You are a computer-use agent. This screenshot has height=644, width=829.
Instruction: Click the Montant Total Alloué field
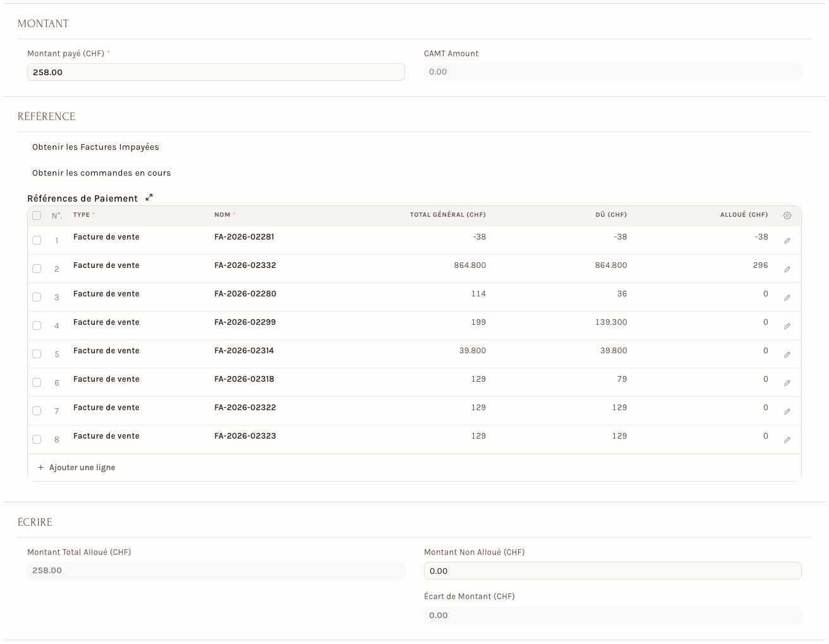point(216,571)
